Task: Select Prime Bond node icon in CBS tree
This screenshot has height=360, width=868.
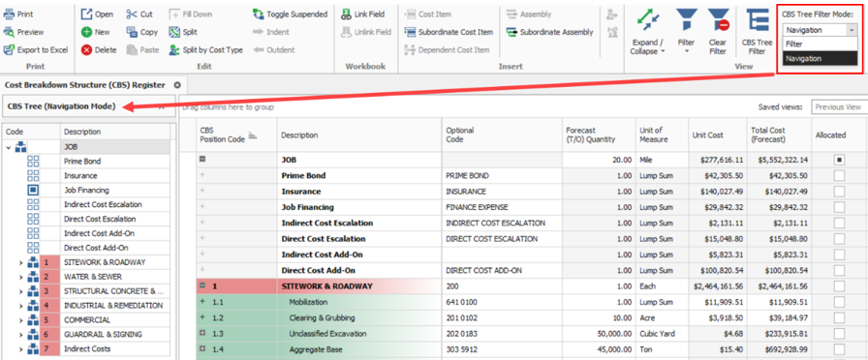Action: [33, 161]
